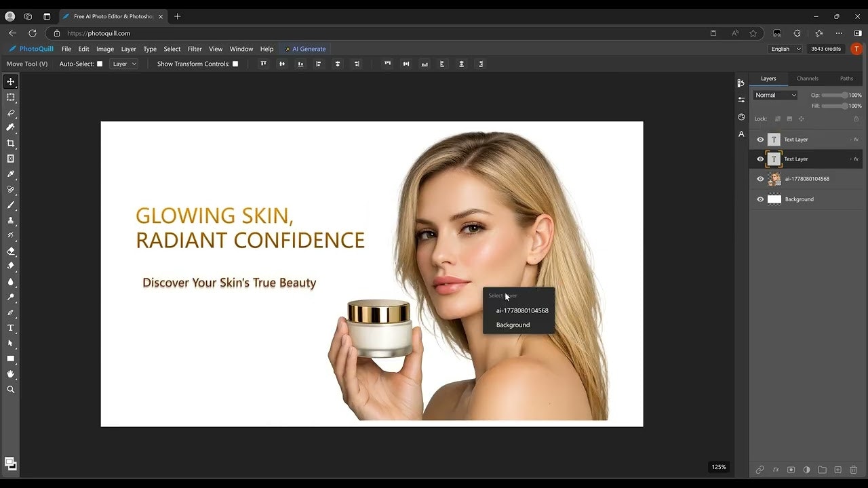Hide the ai-1778080104568 layer
The image size is (868, 488).
[x=760, y=179]
